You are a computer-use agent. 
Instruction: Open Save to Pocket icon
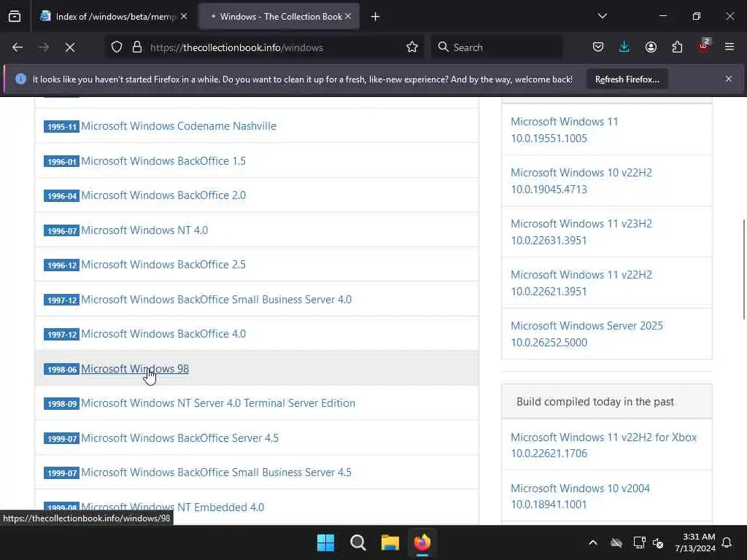click(x=598, y=47)
